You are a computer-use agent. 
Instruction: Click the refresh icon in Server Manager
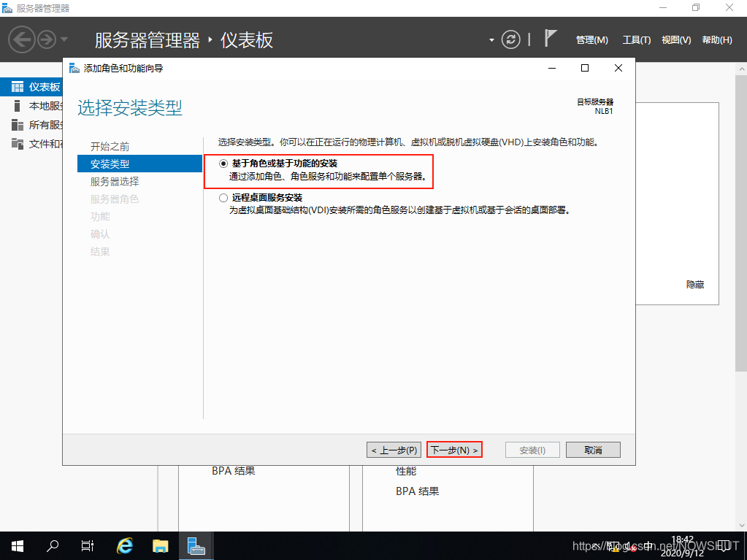tap(513, 39)
